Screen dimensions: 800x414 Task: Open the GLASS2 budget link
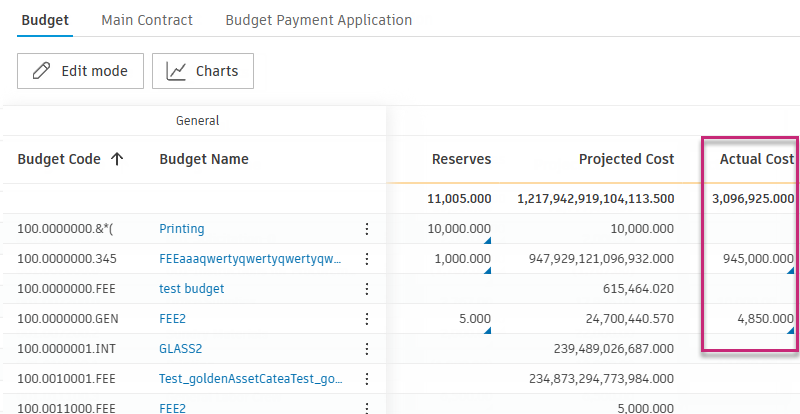tap(181, 349)
